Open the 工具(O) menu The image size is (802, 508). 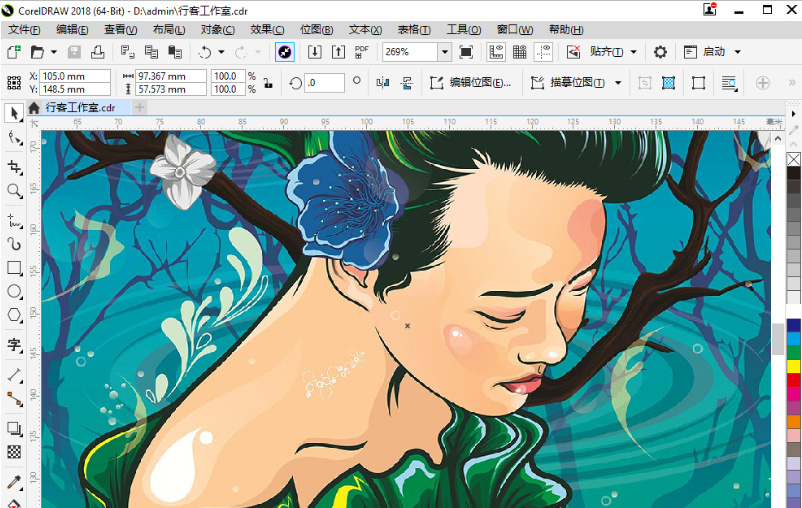(463, 30)
